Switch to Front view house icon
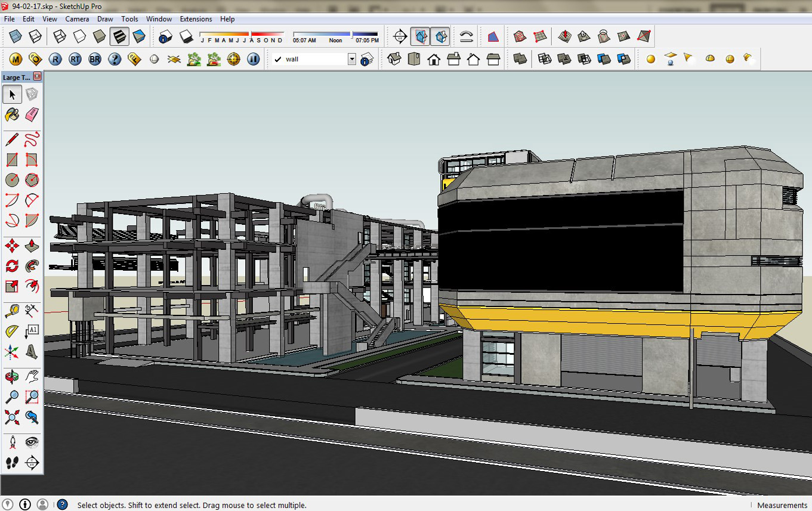The image size is (812, 511). (434, 59)
